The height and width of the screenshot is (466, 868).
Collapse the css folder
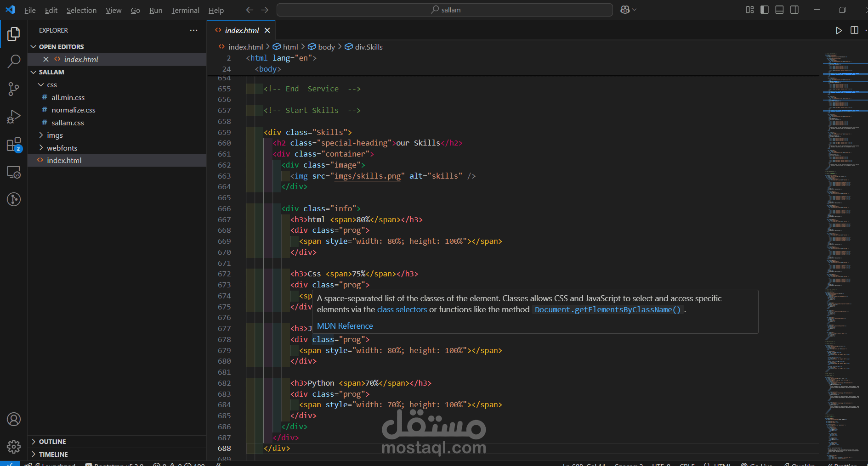pyautogui.click(x=41, y=85)
